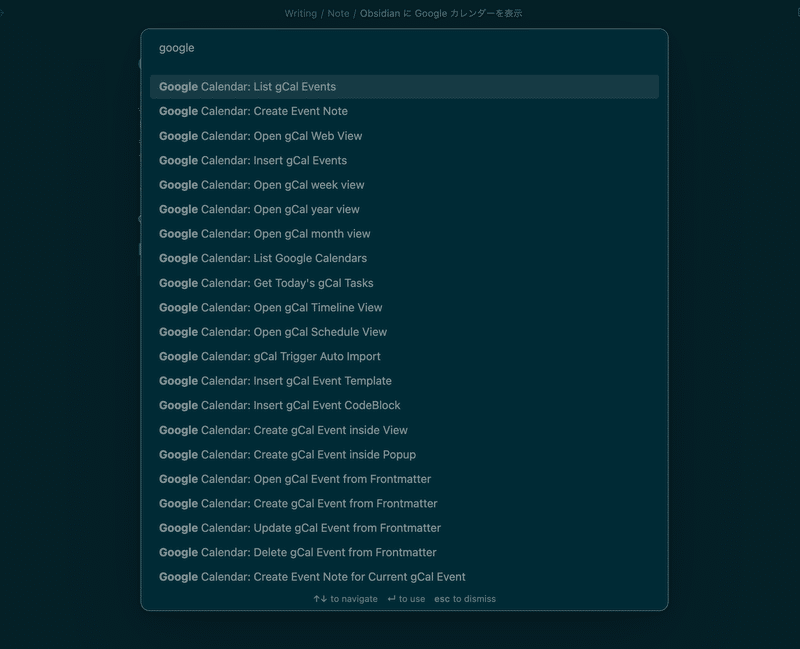Choose 'Update gCal Event from Frontmatter' command
800x649 pixels.
[404, 528]
